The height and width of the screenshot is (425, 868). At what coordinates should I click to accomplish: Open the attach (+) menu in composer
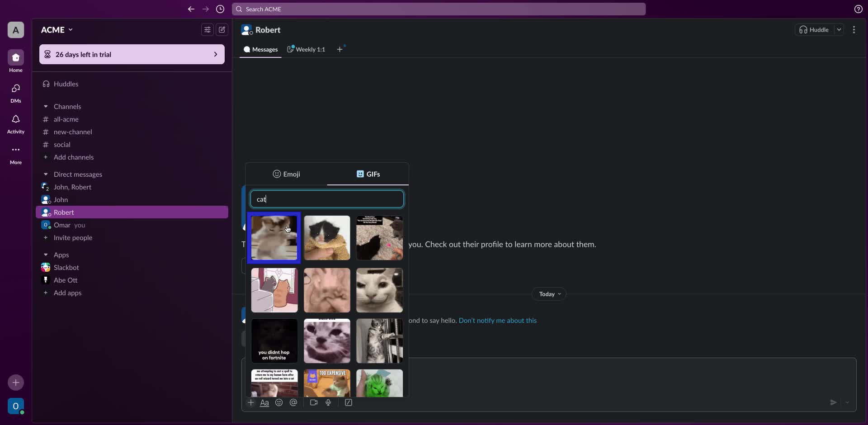(x=251, y=402)
